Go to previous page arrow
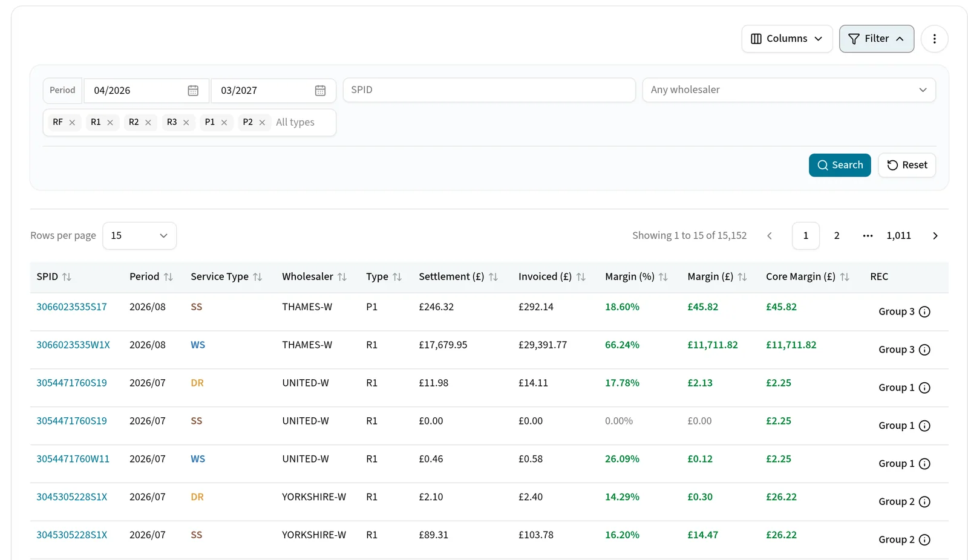968x560 pixels. coord(770,236)
